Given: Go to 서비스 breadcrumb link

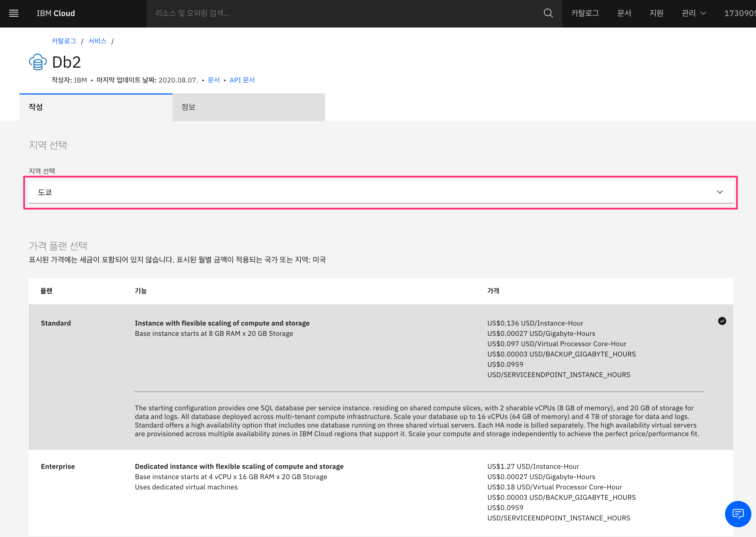Looking at the screenshot, I should (97, 41).
